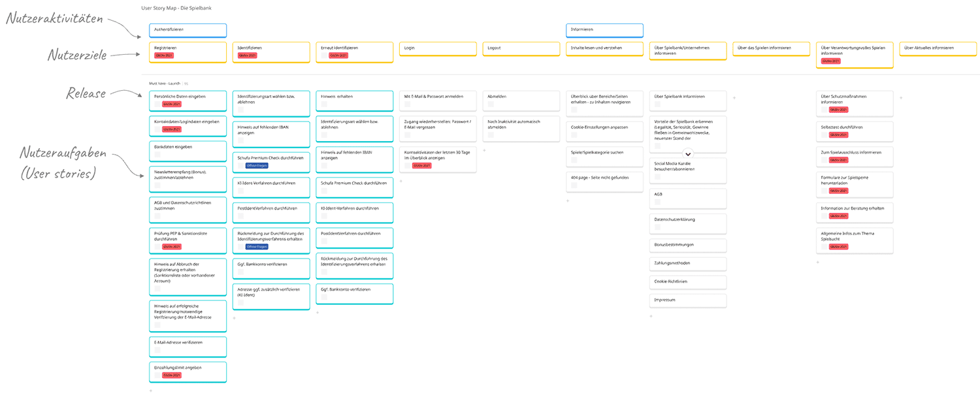The image size is (980, 395).
Task: Click the plus icon right of "Über Spielbank informieren" card
Action: click(734, 99)
